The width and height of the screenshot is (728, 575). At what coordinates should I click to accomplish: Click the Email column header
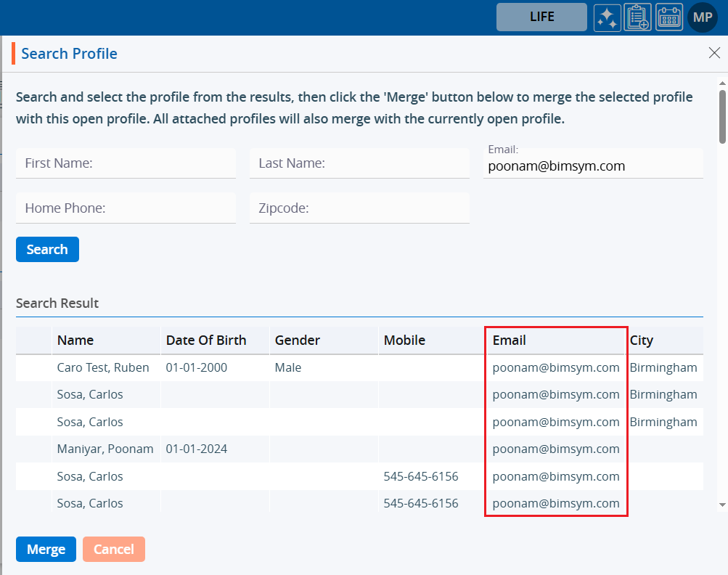point(510,340)
